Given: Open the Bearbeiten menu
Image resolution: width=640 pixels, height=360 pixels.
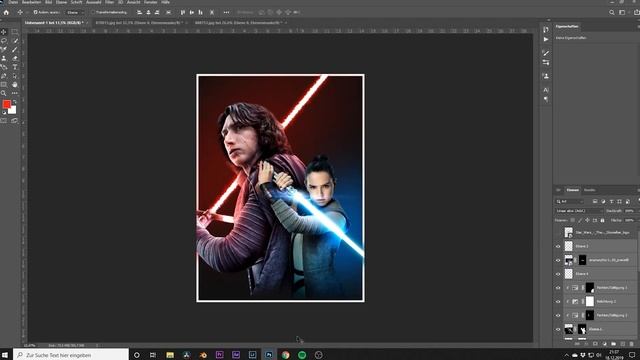Looking at the screenshot, I should [x=31, y=2].
